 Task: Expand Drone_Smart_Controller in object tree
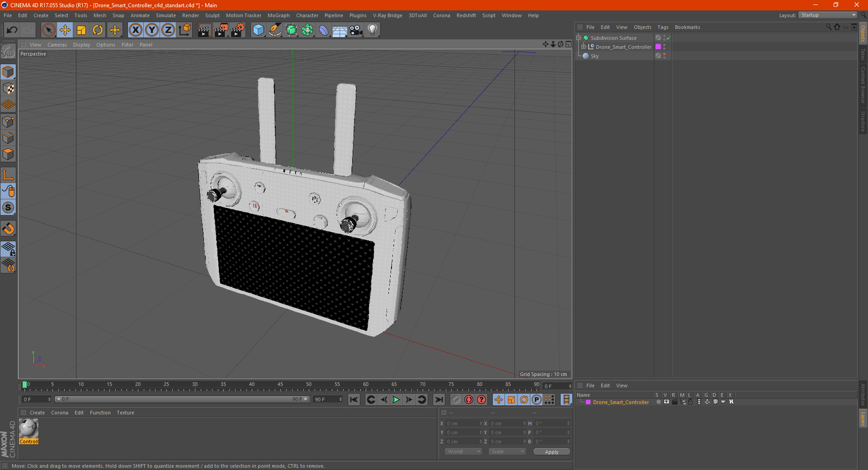tap(584, 47)
